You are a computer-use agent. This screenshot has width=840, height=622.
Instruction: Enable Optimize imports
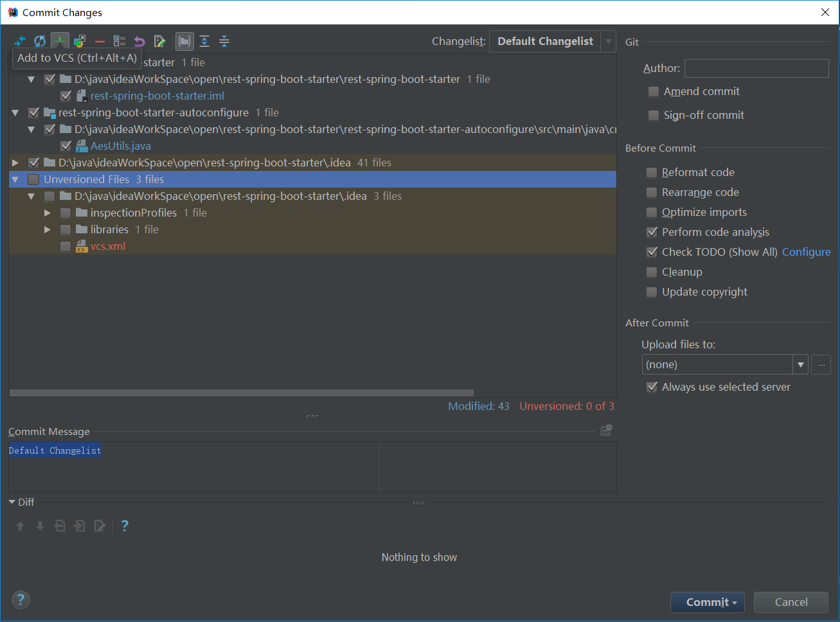click(x=652, y=213)
